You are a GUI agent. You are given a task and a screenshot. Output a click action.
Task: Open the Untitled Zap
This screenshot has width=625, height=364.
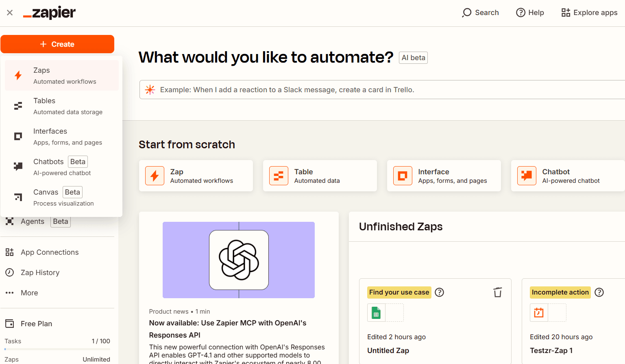click(x=388, y=351)
